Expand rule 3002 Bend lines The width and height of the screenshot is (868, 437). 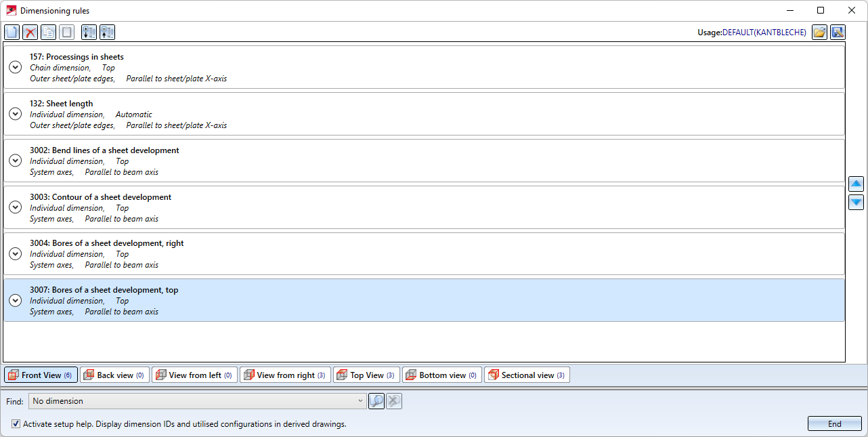pos(15,161)
